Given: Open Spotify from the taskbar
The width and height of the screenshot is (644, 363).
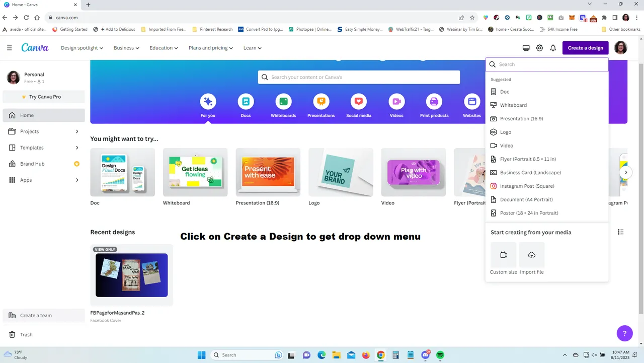Looking at the screenshot, I should click(x=440, y=355).
